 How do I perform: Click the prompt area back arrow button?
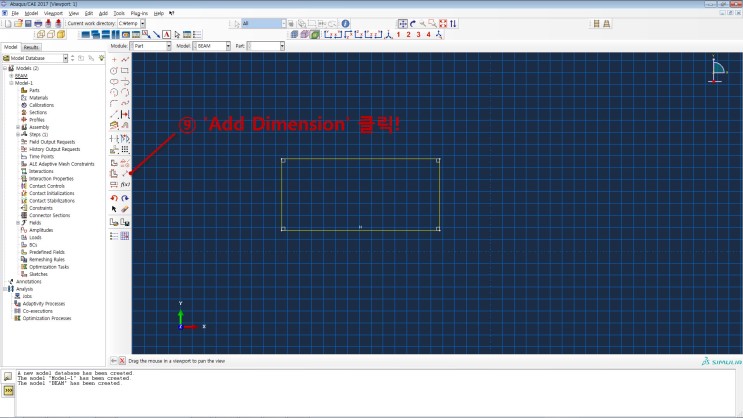[114, 361]
